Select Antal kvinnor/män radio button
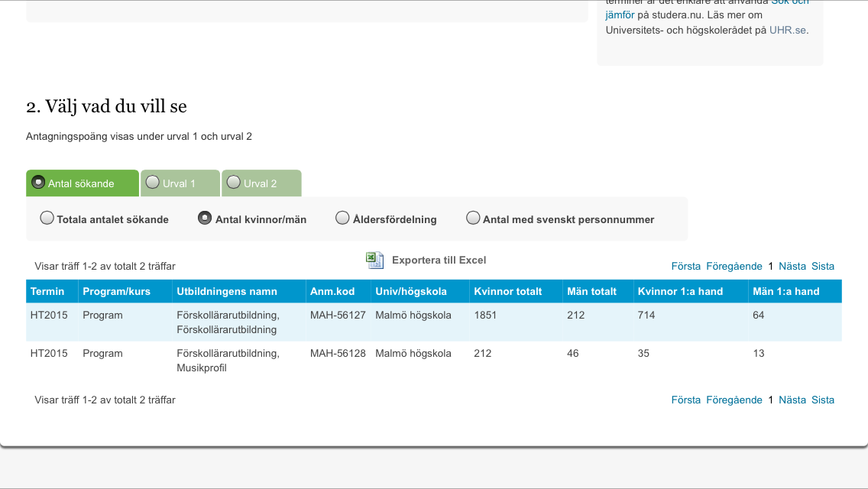The image size is (868, 489). point(205,219)
